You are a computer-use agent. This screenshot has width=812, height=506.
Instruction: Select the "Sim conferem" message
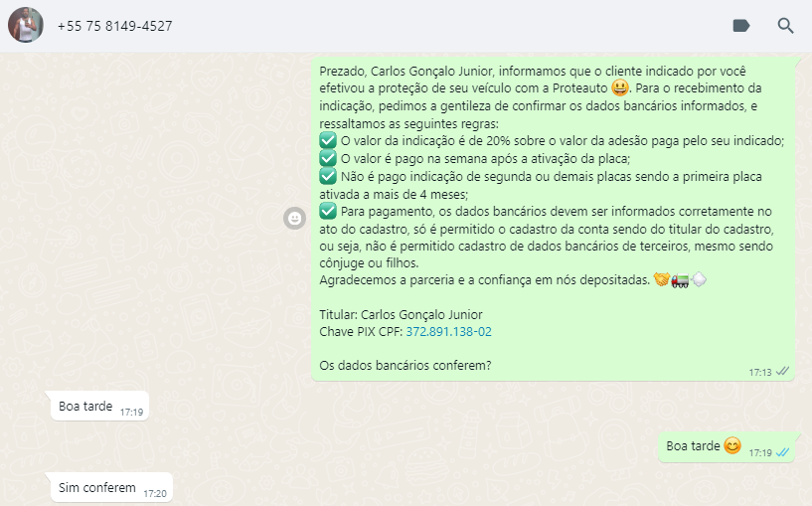click(x=111, y=487)
